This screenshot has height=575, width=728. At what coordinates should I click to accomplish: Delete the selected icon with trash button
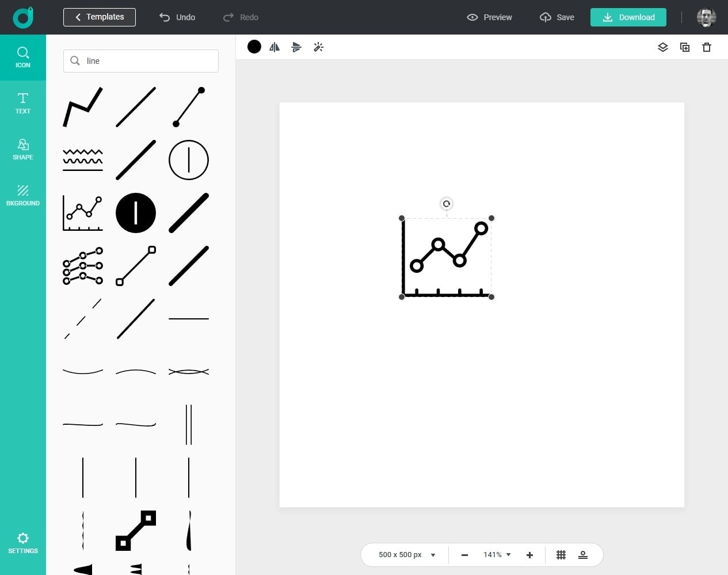click(707, 47)
